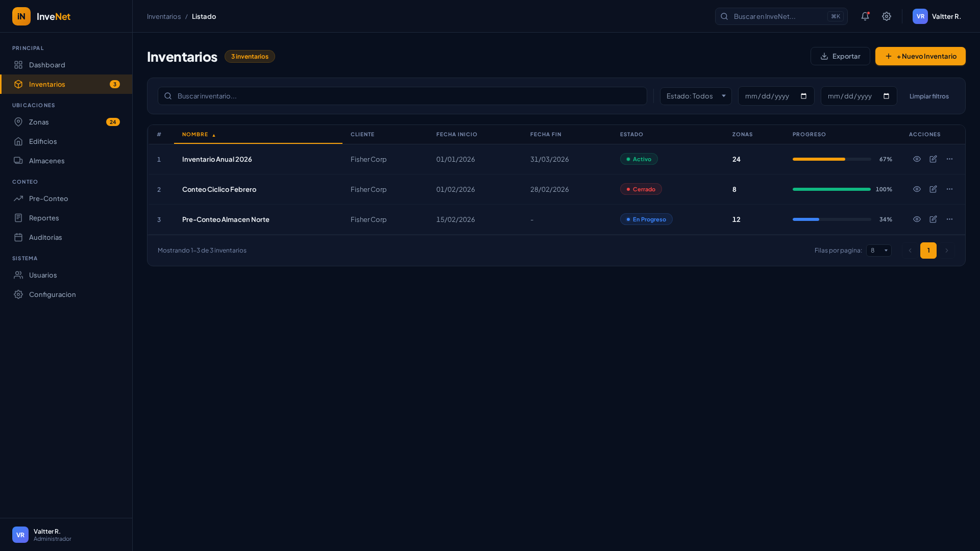Screen dimensions: 980x551
Task: Click edit icon for Inventario Anual 2026
Action: [933, 159]
